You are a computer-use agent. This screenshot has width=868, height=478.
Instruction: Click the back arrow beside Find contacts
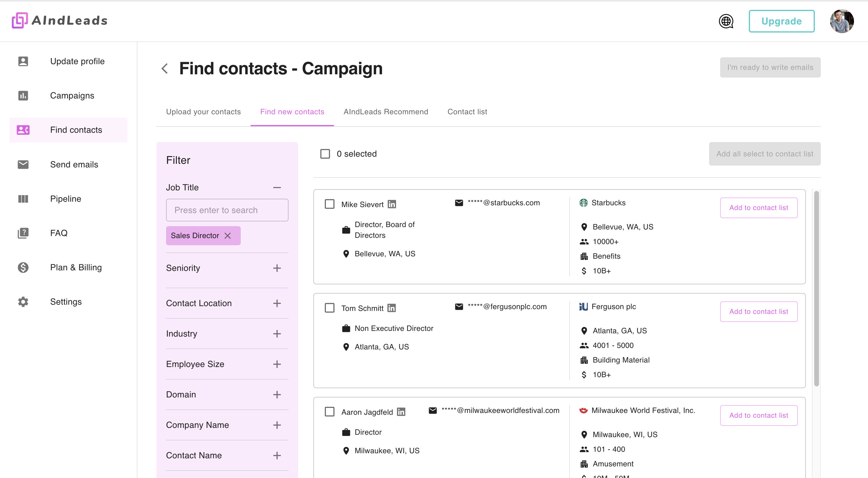coord(165,69)
